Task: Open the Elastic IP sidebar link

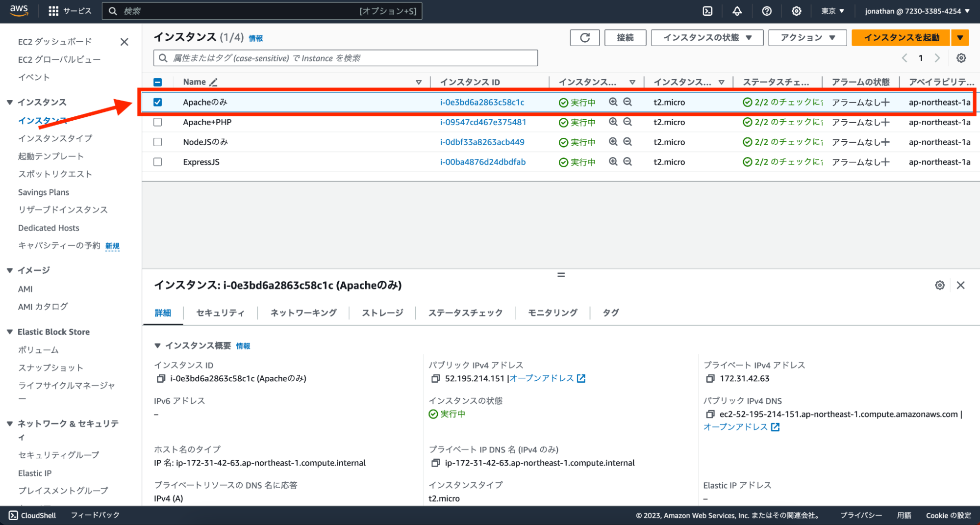Action: (x=35, y=473)
